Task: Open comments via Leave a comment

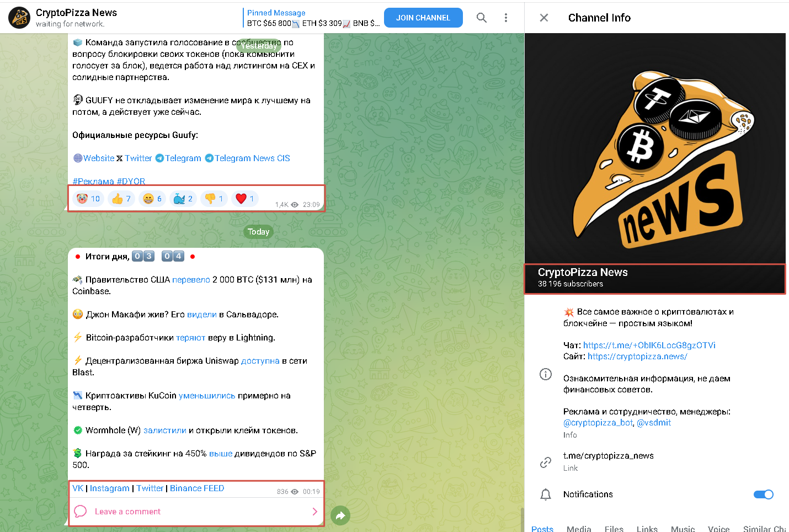Action: pos(196,512)
